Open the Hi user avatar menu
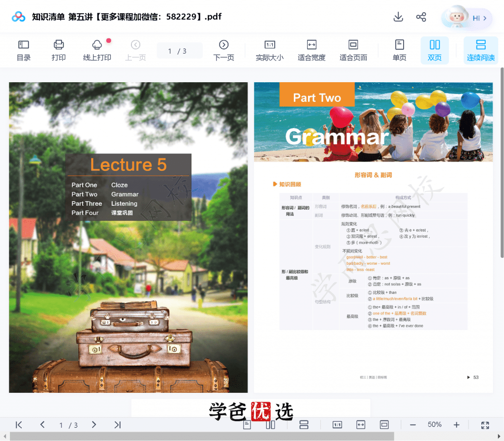This screenshot has height=441, width=504. click(467, 18)
